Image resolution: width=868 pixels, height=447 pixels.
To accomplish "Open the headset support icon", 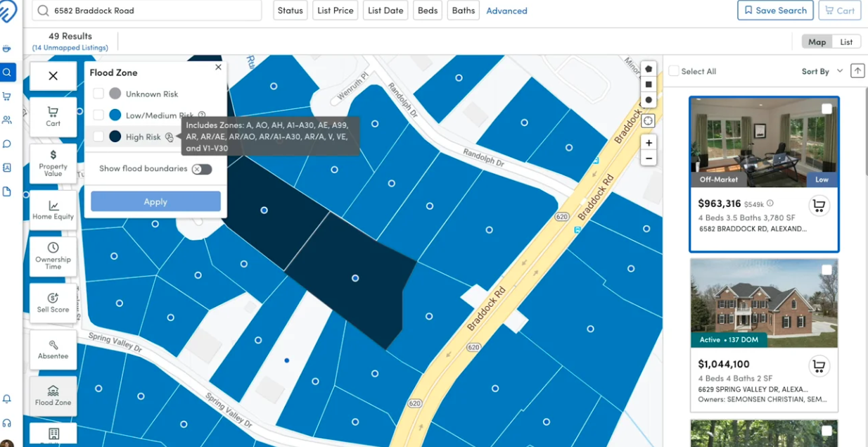I will [x=7, y=423].
